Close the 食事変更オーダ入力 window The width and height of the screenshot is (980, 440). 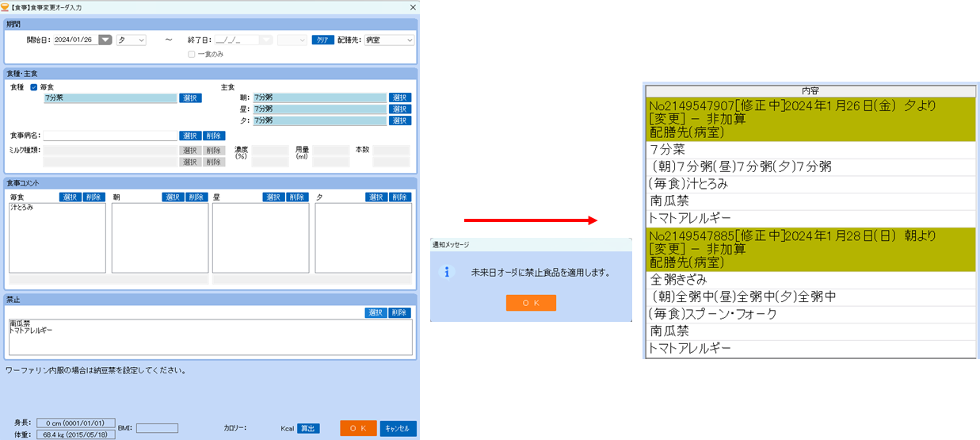[413, 7]
